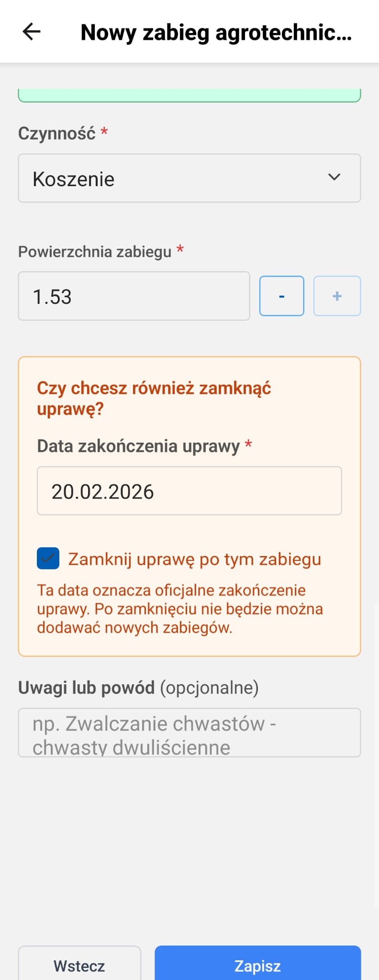Tap the chevron on the Koszenie selector
This screenshot has width=379, height=980.
(335, 177)
